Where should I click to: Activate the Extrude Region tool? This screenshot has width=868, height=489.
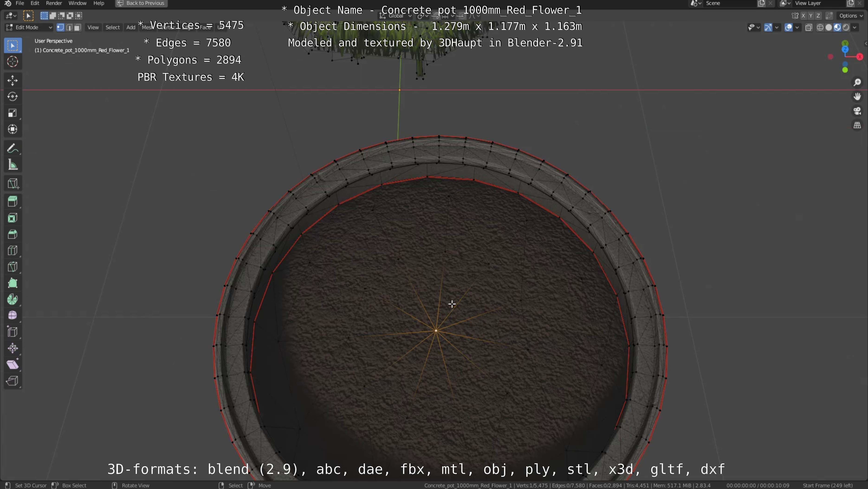(13, 201)
